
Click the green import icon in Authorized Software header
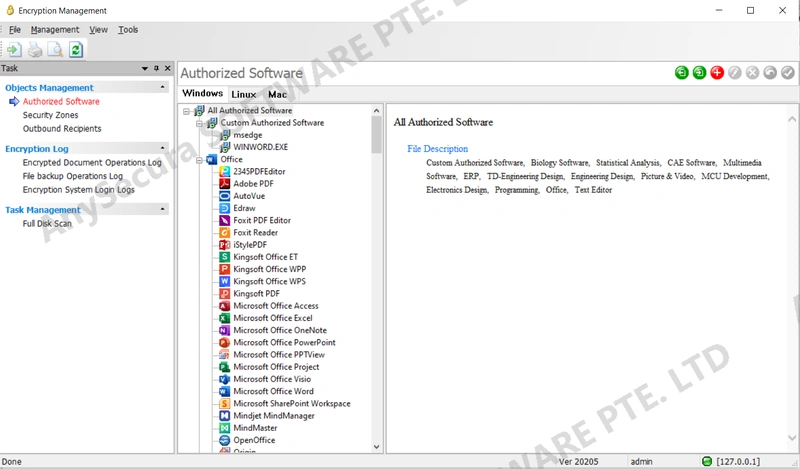(682, 73)
